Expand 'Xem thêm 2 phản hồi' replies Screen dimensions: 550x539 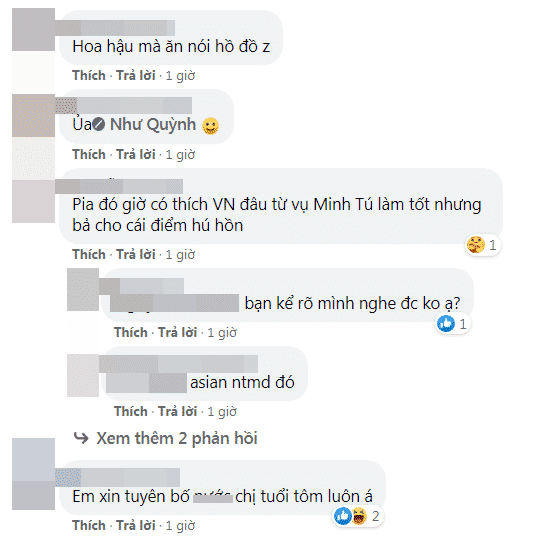point(177,438)
